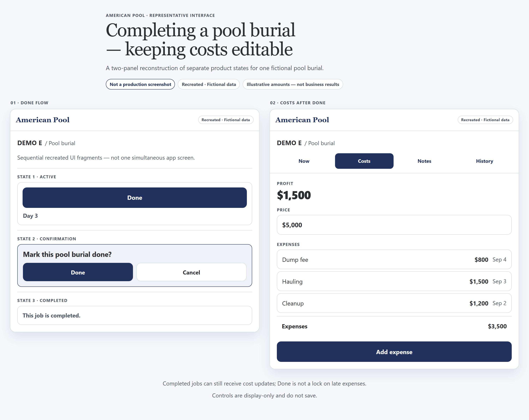The image size is (529, 420).
Task: Click the '01 · DONE FLOW' section label
Action: [x=29, y=103]
